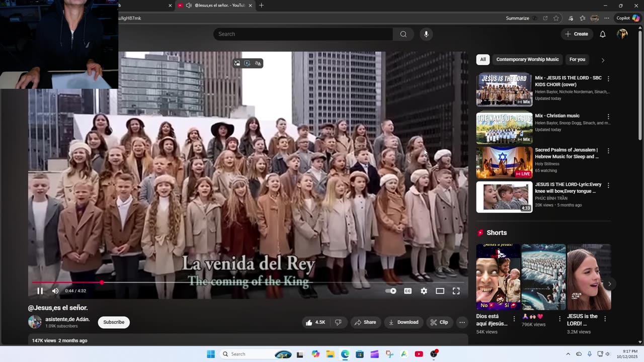This screenshot has height=362, width=644.
Task: Subscribe to asistente,de Adán. channel
Action: (114, 322)
